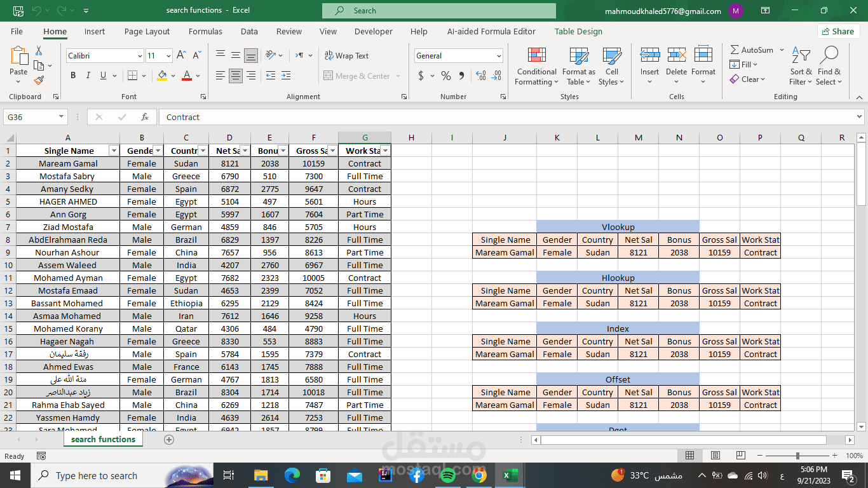Open the Work Status column filter
868x488 pixels.
(385, 151)
